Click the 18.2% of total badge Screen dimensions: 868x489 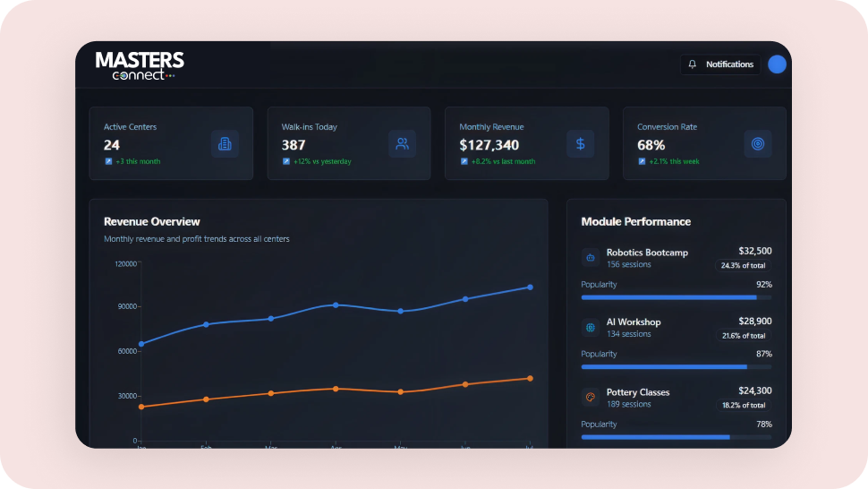pyautogui.click(x=743, y=406)
